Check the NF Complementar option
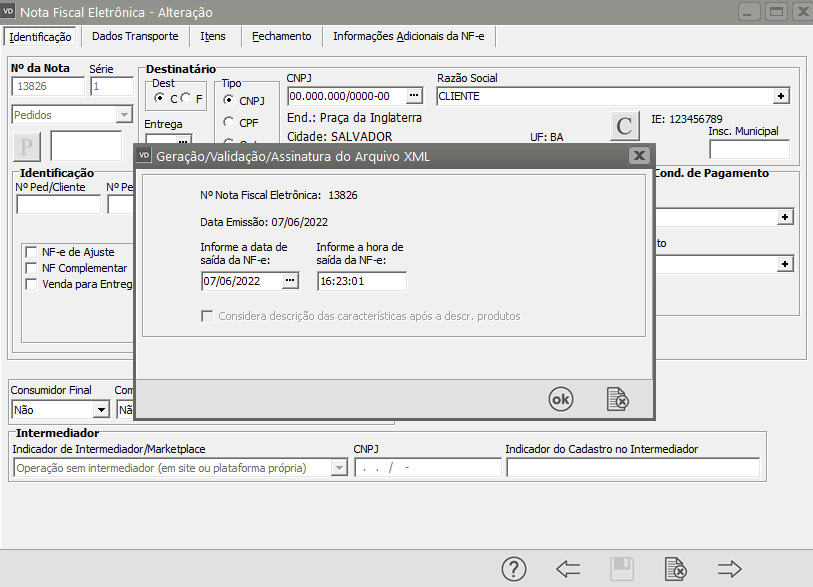 pos(31,268)
